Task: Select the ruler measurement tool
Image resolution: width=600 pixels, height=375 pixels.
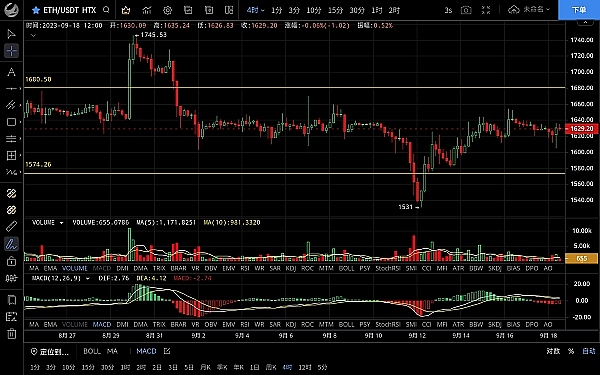Action: [x=11, y=227]
